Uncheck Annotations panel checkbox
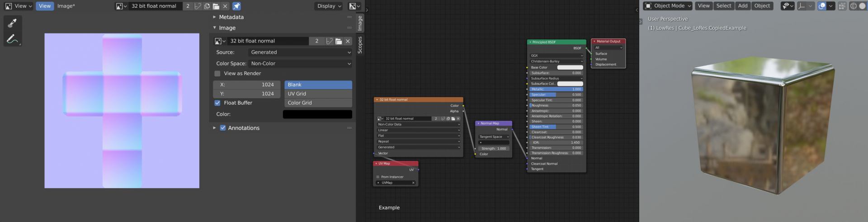This screenshot has width=868, height=222. point(223,128)
